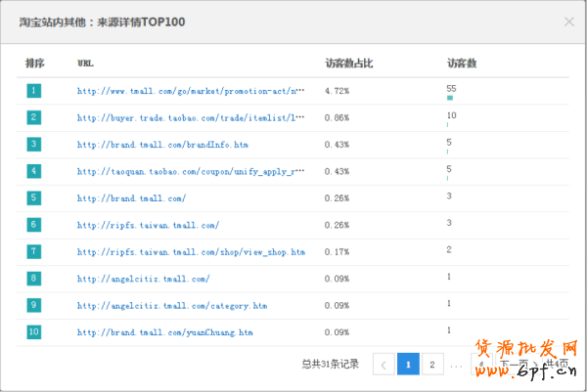
Task: Click the rank 2 badge icon
Action: (34, 117)
